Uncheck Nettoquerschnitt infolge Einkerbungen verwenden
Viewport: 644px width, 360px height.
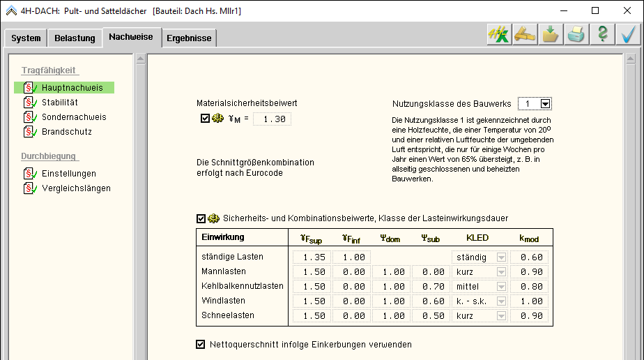click(x=201, y=344)
